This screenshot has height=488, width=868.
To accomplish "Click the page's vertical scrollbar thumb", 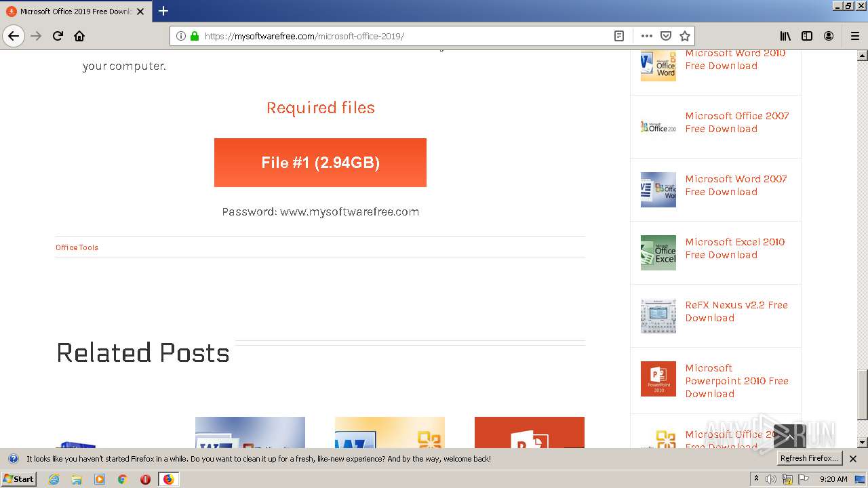I will (863, 394).
